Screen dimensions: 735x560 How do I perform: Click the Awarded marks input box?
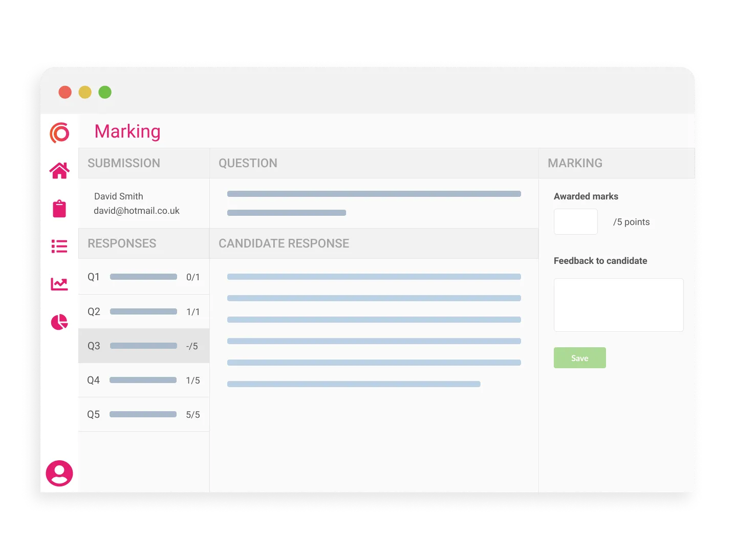point(575,222)
